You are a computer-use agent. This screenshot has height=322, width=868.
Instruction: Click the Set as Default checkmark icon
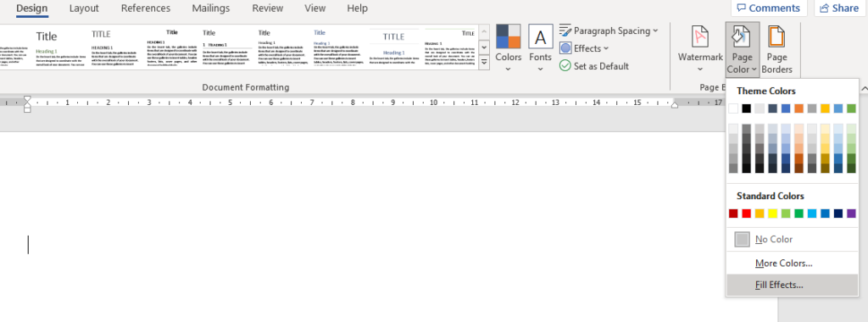coord(565,66)
